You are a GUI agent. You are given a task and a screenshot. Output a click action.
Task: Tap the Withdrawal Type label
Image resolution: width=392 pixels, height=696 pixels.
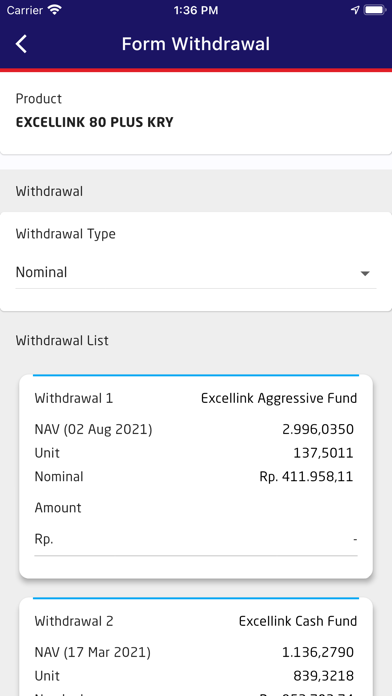66,233
